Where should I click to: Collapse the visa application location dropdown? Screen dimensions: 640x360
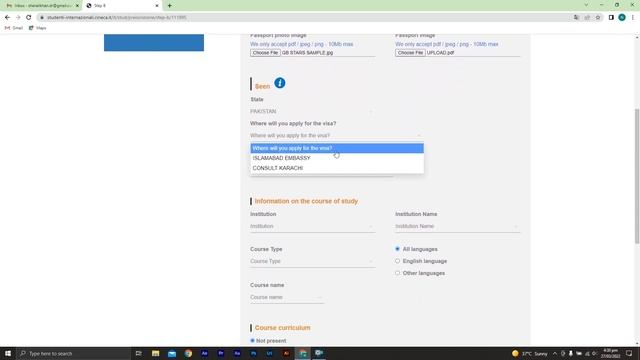pos(337,136)
